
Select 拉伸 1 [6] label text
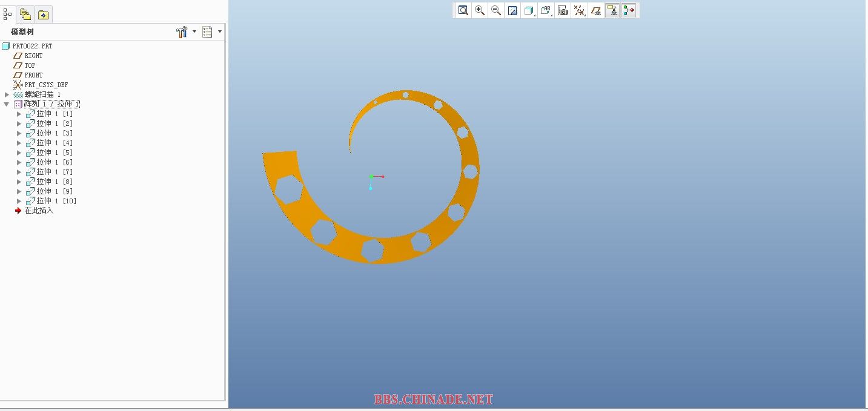[x=55, y=162]
